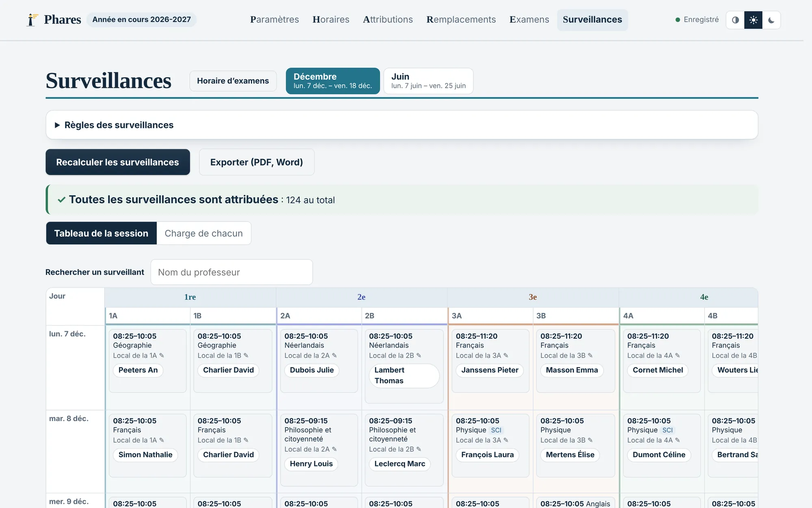812x508 pixels.
Task: Edit room pencil for 3A Français Monday
Action: [x=506, y=355]
